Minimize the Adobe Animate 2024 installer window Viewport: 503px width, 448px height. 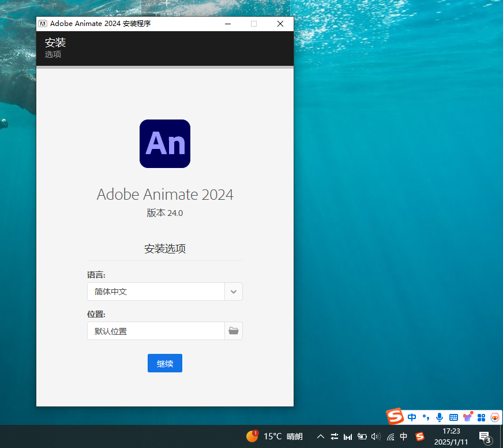click(228, 24)
